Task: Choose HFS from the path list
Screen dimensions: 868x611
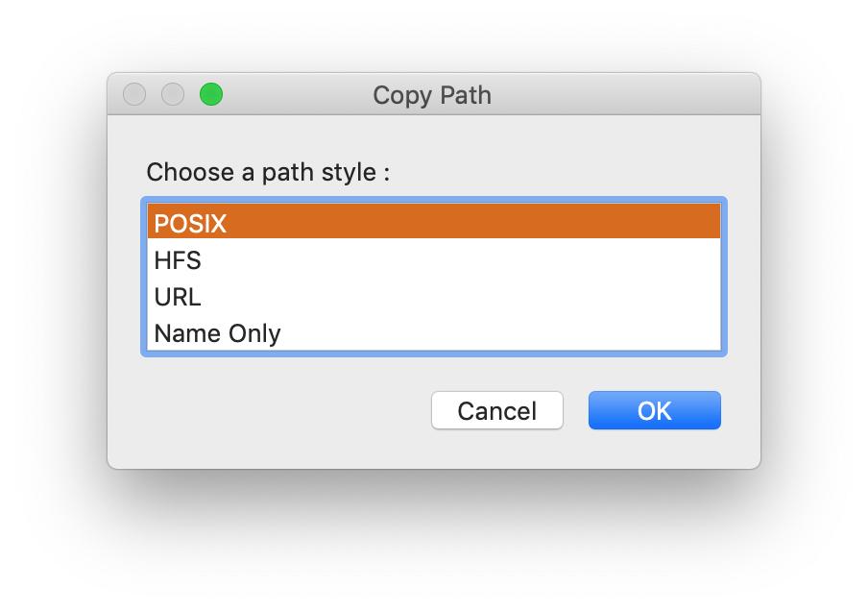Action: [x=432, y=260]
